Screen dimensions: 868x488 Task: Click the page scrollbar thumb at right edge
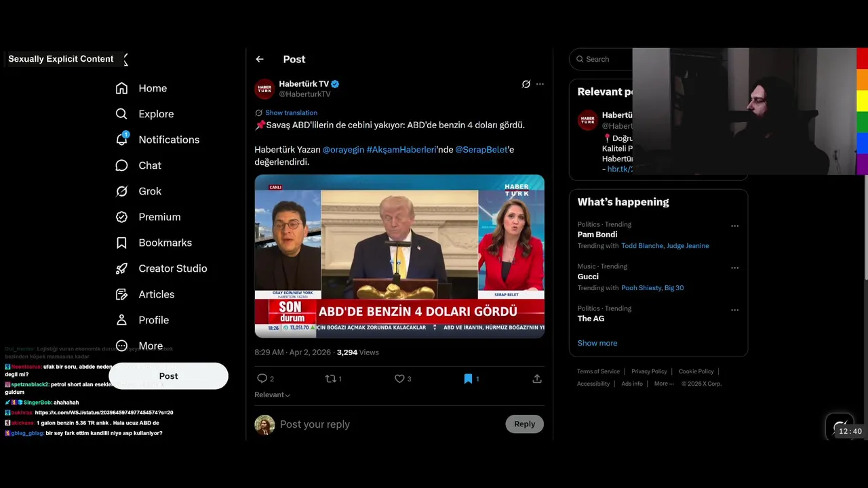[865, 226]
